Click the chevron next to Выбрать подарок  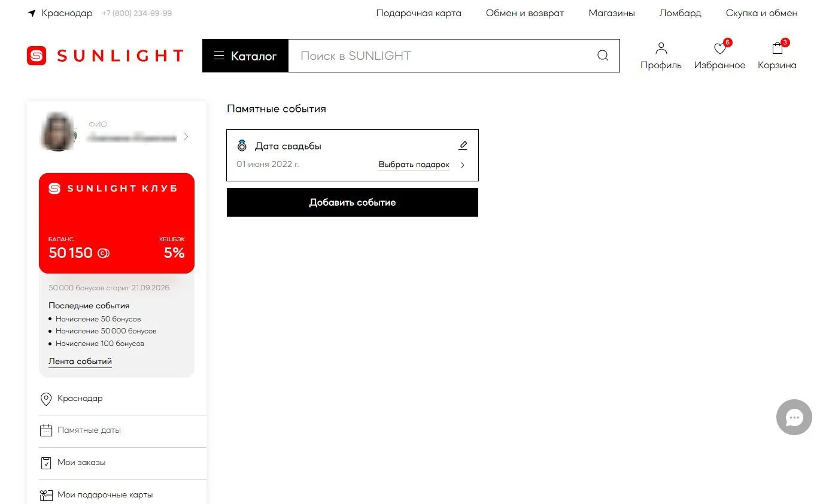pos(463,165)
